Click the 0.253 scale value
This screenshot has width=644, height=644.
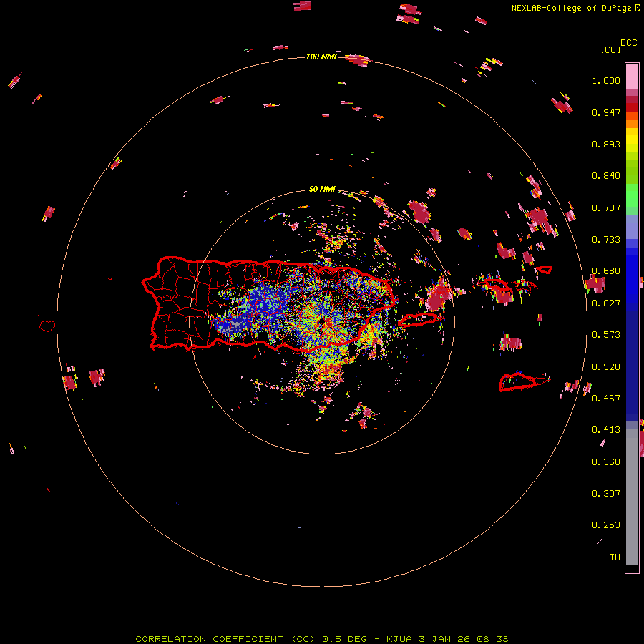coord(606,525)
